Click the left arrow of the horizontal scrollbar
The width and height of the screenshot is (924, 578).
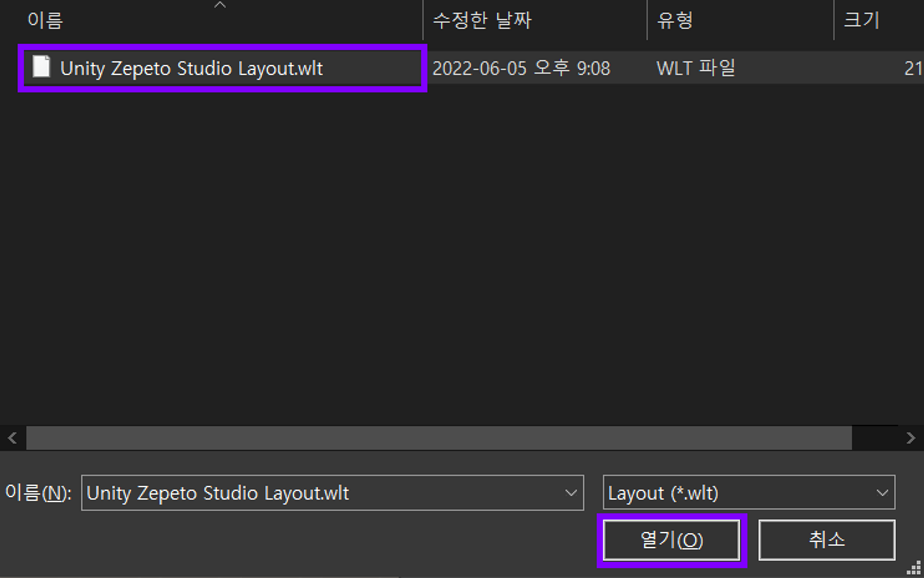click(13, 438)
